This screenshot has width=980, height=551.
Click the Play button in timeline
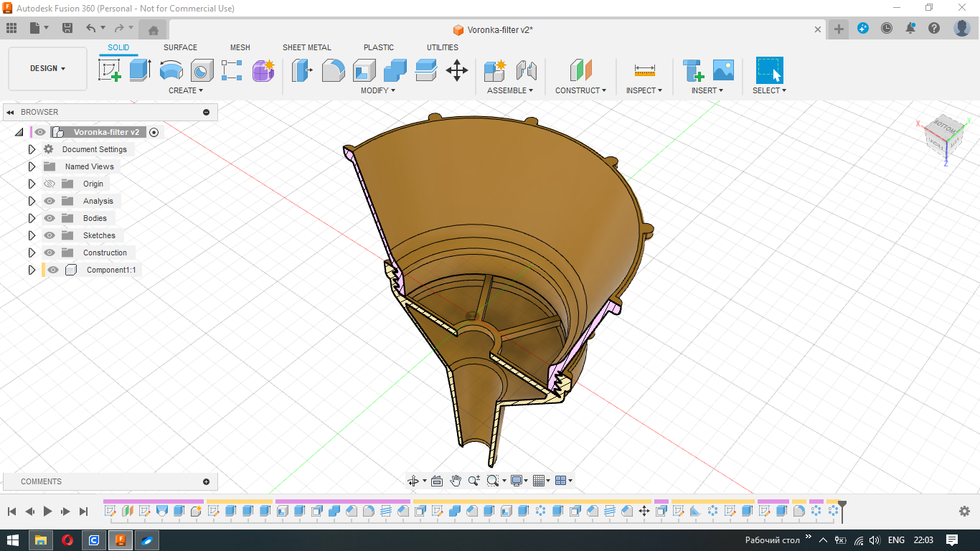pyautogui.click(x=48, y=512)
